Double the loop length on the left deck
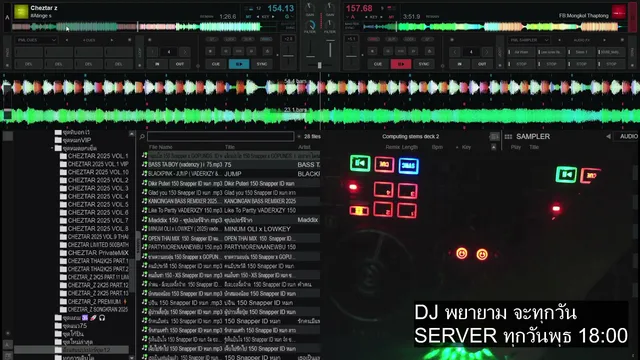Viewport: 640px width, 360px height. [x=185, y=52]
